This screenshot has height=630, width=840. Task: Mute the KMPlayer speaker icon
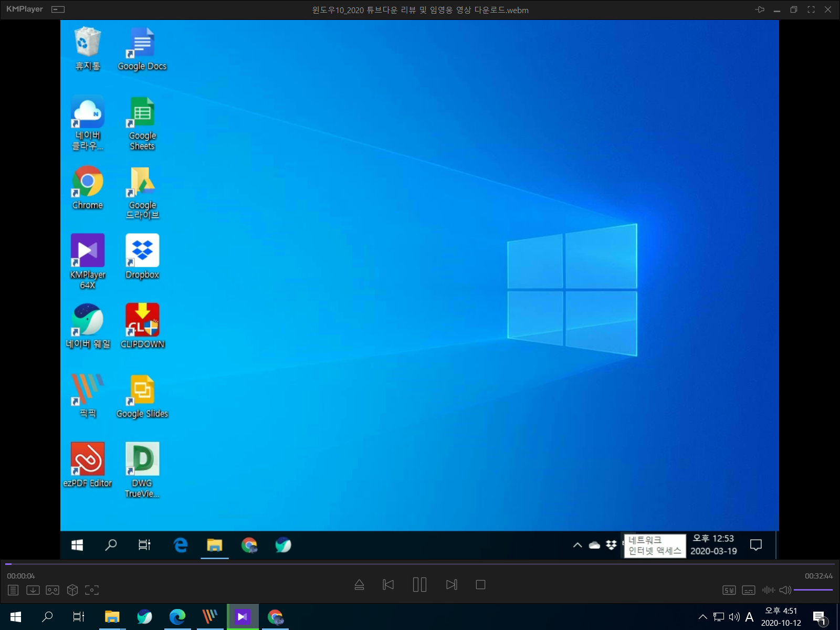click(x=785, y=590)
